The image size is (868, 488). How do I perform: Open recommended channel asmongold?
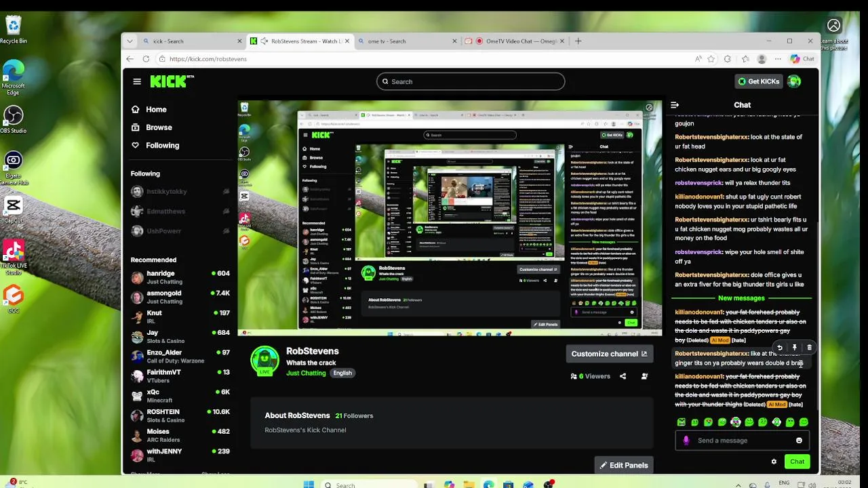(180, 297)
